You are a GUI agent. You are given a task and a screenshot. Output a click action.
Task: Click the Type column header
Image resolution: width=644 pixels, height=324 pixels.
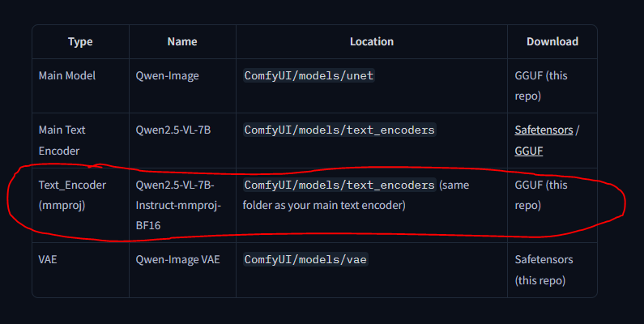80,41
